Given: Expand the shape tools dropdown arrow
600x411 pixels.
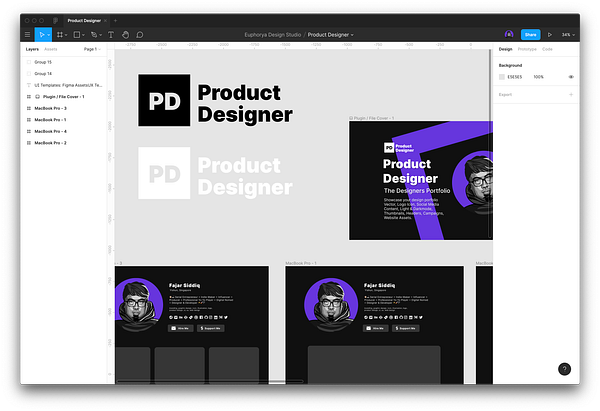Looking at the screenshot, I should pyautogui.click(x=83, y=35).
